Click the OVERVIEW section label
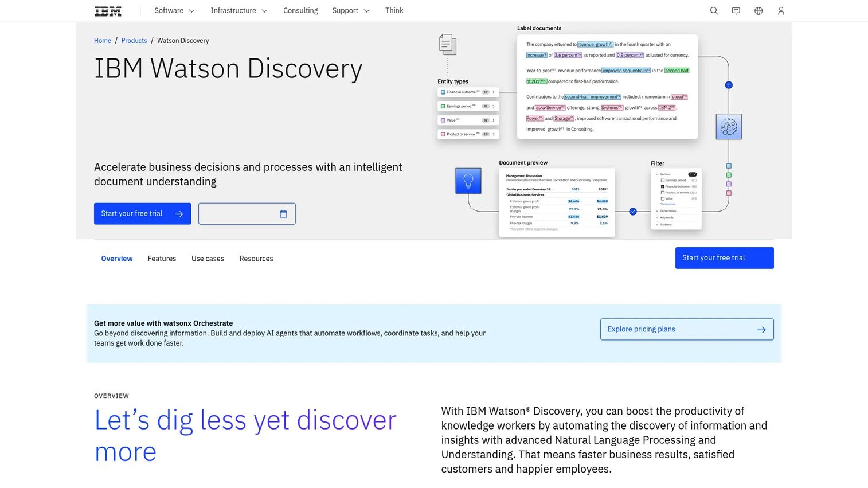This screenshot has width=868, height=488. pyautogui.click(x=111, y=396)
